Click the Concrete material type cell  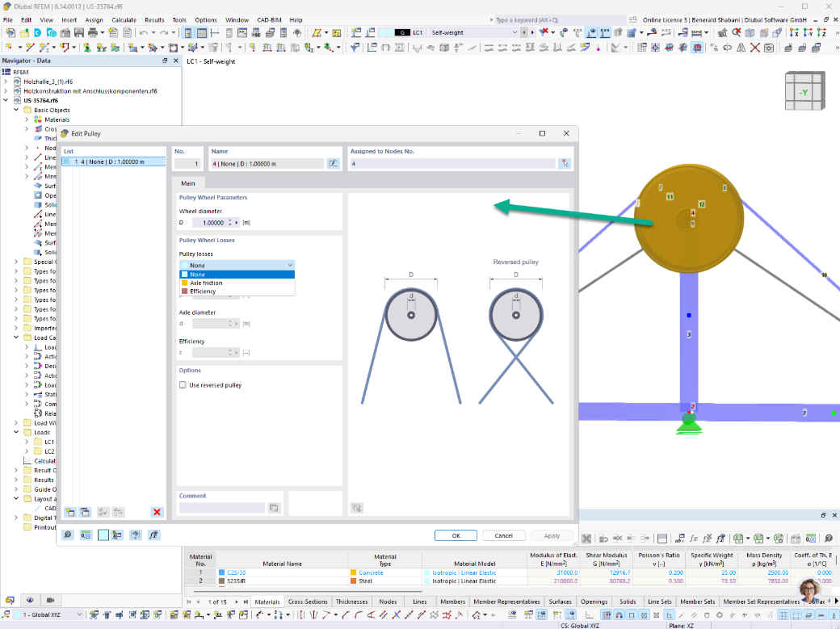pos(384,572)
